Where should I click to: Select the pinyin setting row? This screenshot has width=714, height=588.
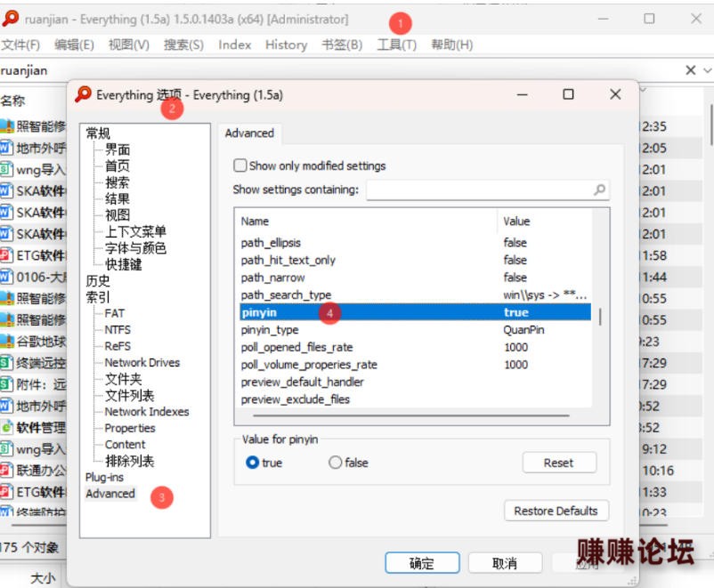pyautogui.click(x=415, y=312)
